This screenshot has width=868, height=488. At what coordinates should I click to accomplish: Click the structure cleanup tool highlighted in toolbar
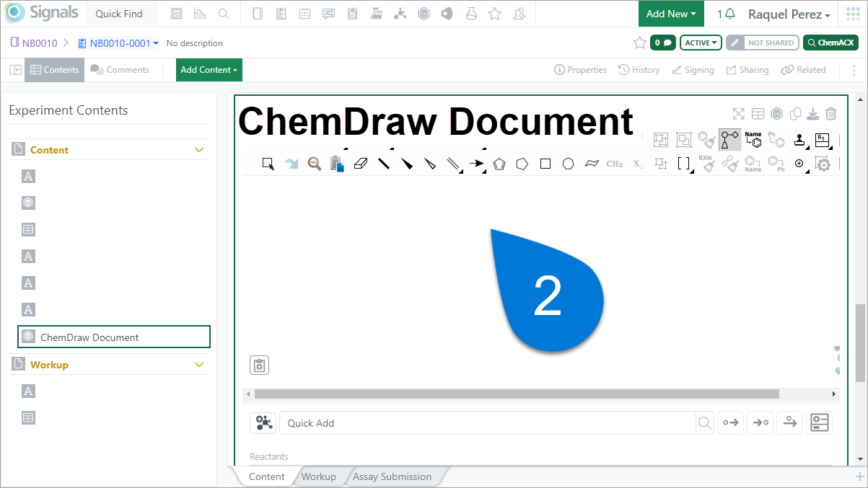(x=729, y=140)
